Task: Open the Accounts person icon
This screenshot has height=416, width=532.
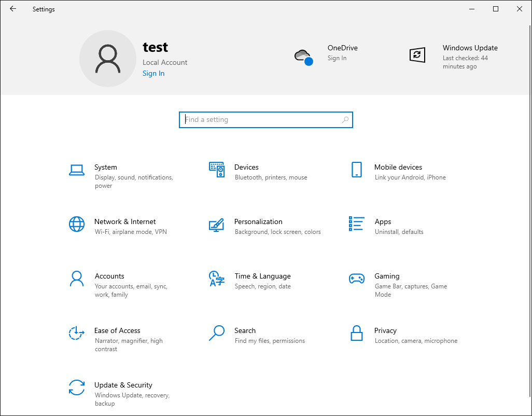Action: pyautogui.click(x=77, y=279)
